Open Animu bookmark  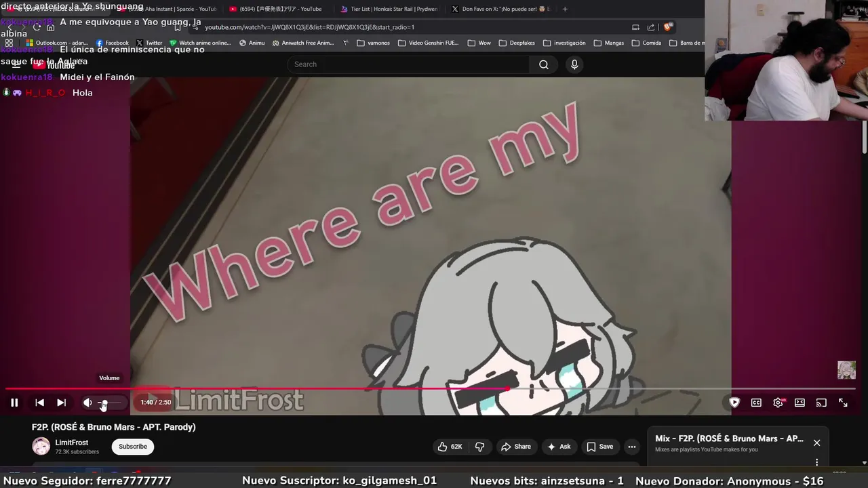[252, 43]
